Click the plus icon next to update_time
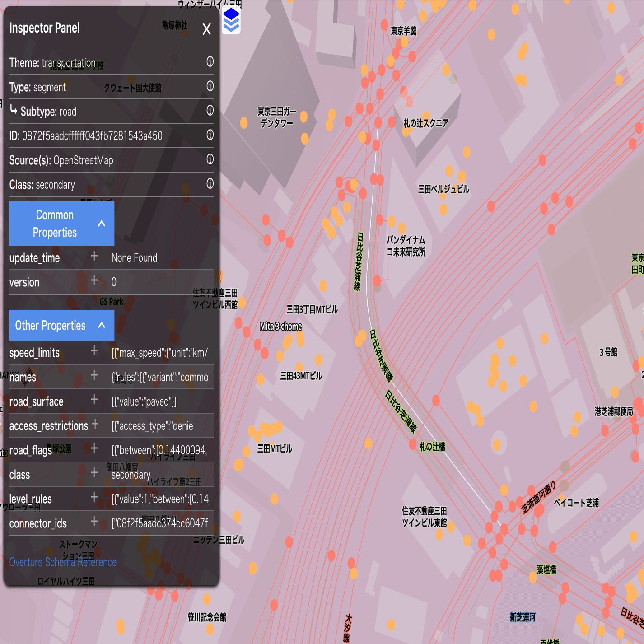 click(x=94, y=256)
